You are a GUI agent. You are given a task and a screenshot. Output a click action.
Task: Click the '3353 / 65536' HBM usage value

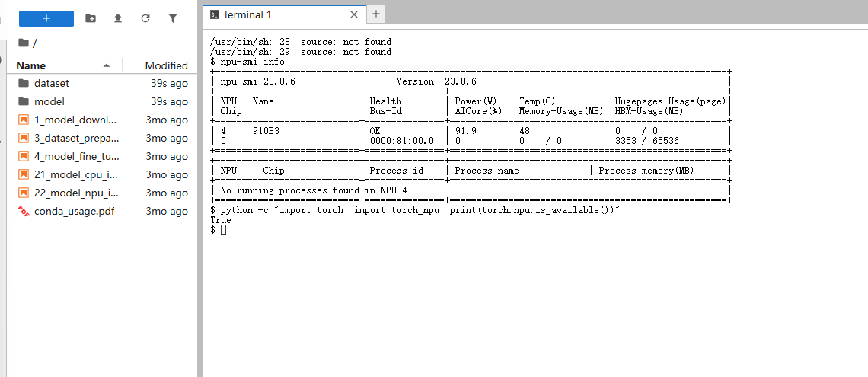click(647, 141)
